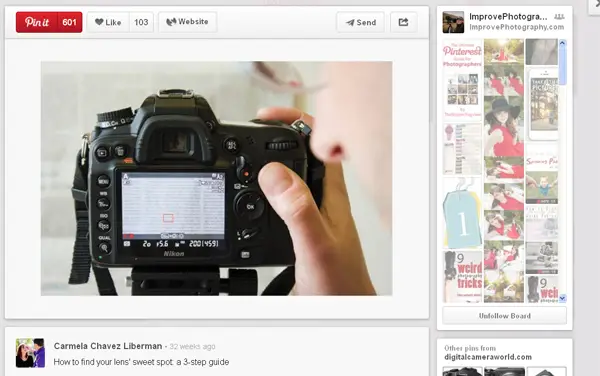Click the lens' sweet spot description text
This screenshot has width=600, height=376.
coord(141,362)
